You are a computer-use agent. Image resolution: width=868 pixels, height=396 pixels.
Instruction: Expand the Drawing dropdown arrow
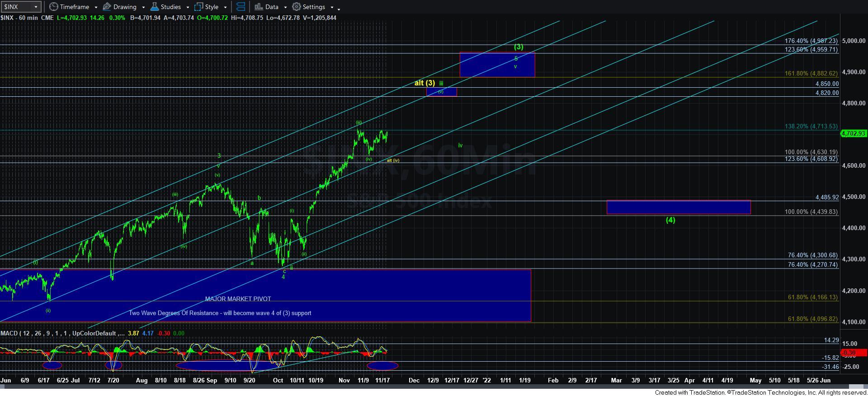pos(143,7)
